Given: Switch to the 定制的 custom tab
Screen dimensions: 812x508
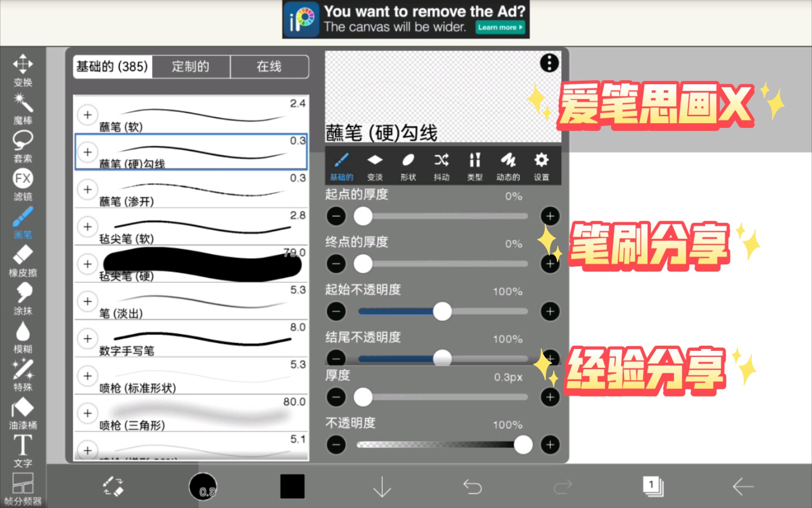Looking at the screenshot, I should [x=191, y=66].
